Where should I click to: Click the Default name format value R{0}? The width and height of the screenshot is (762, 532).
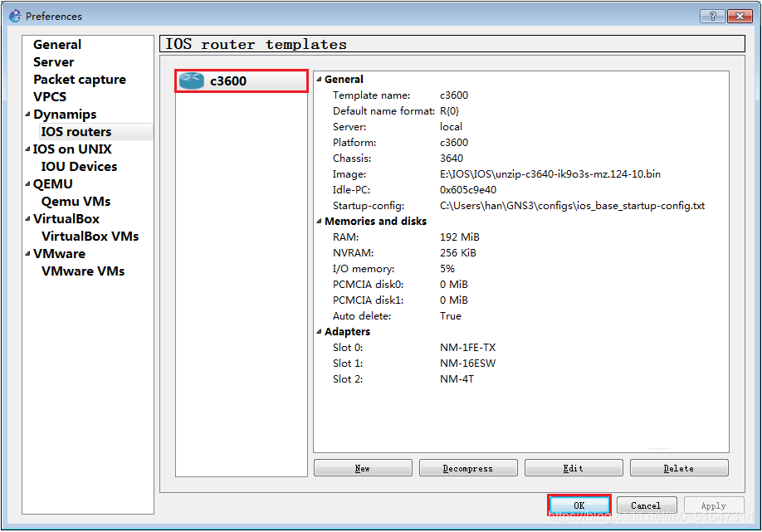pyautogui.click(x=450, y=111)
